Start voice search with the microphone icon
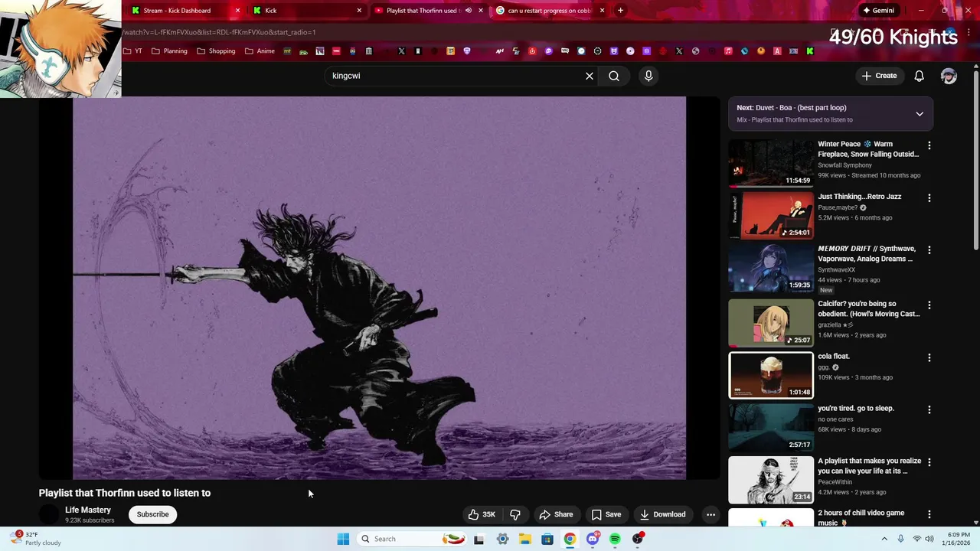 648,76
